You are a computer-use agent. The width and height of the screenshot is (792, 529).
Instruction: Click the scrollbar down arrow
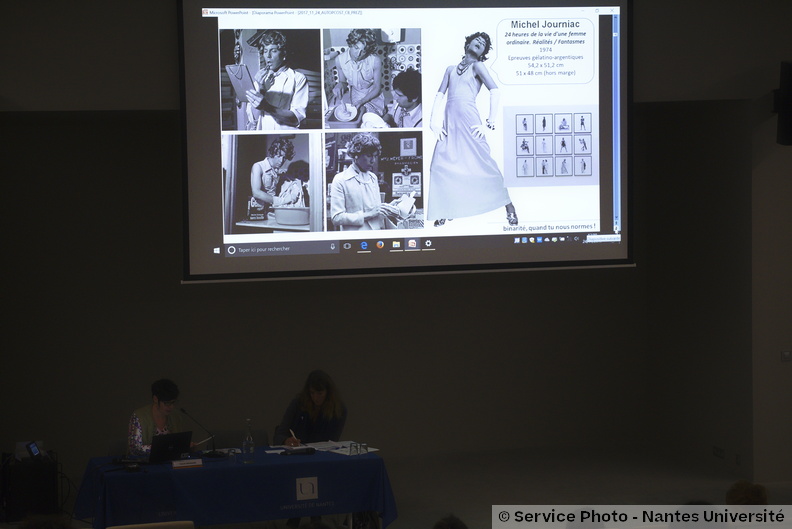click(x=616, y=217)
